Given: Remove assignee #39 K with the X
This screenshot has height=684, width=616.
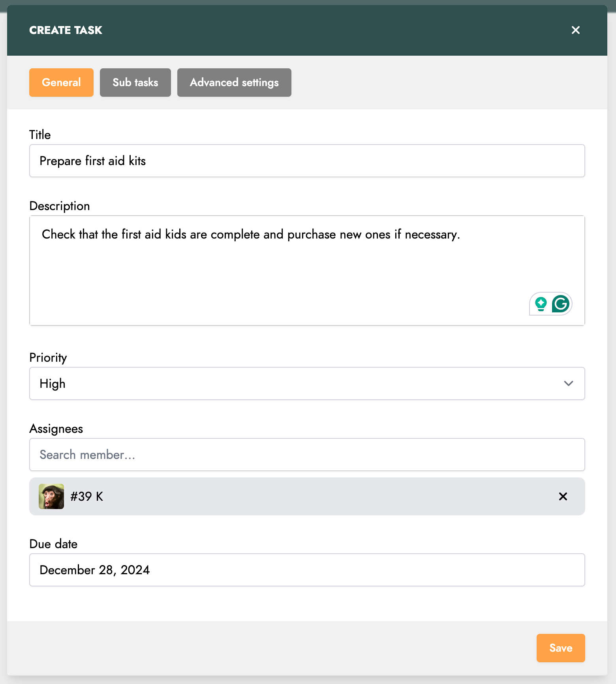Looking at the screenshot, I should pos(563,496).
